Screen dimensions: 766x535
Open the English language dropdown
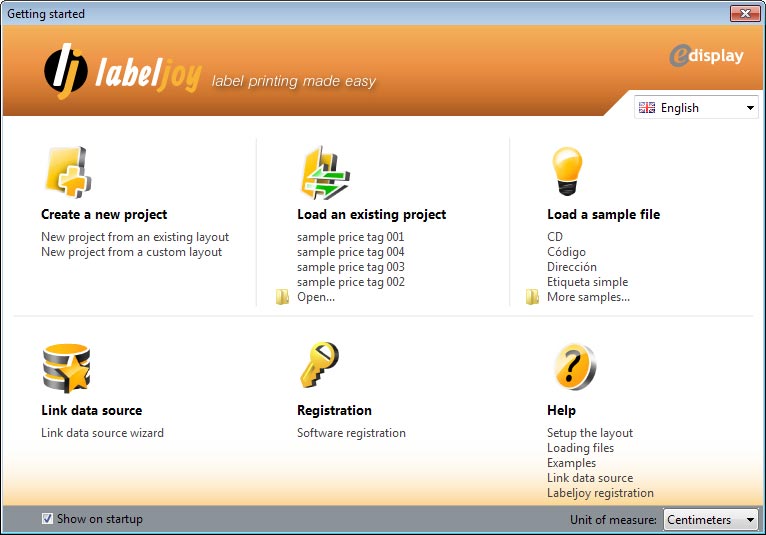tap(696, 107)
